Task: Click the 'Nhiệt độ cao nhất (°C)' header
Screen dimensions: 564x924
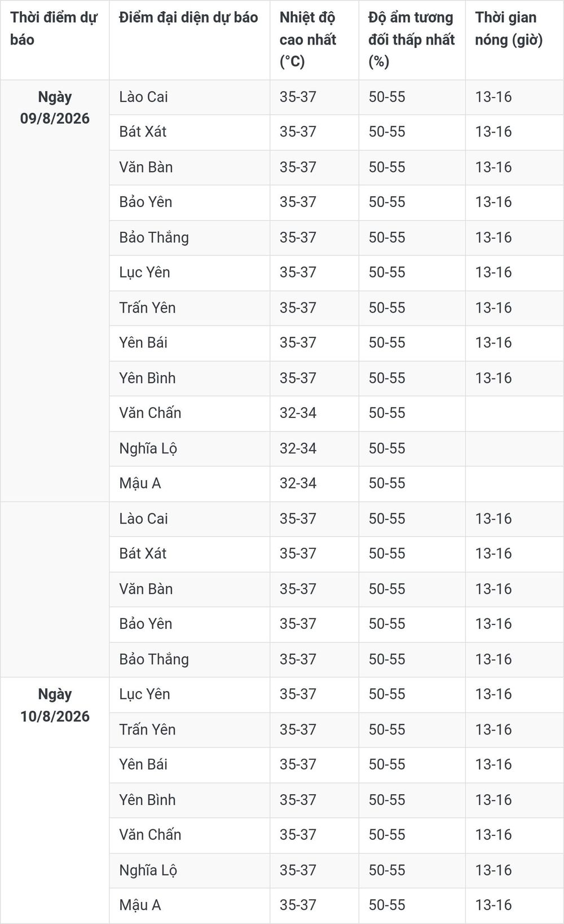Action: click(314, 40)
